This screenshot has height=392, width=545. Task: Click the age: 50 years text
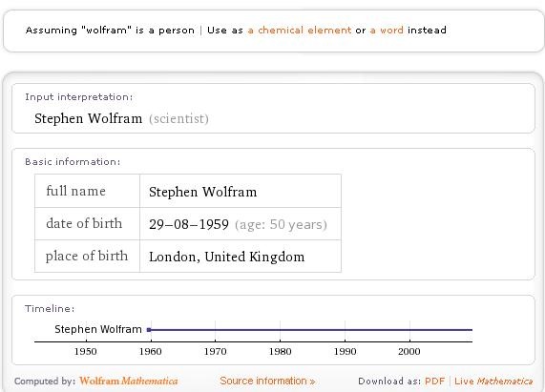point(281,225)
